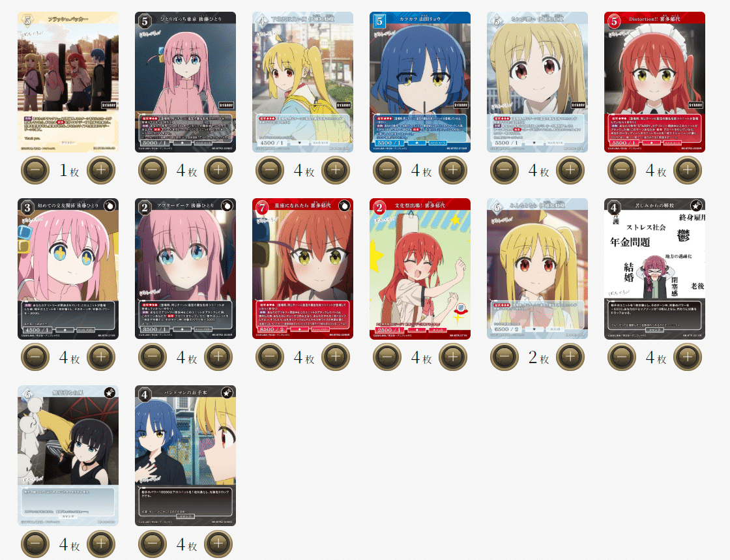This screenshot has height=560, width=730.
Task: Minus button under the pink-haired cost 3 card
Action: (35, 357)
